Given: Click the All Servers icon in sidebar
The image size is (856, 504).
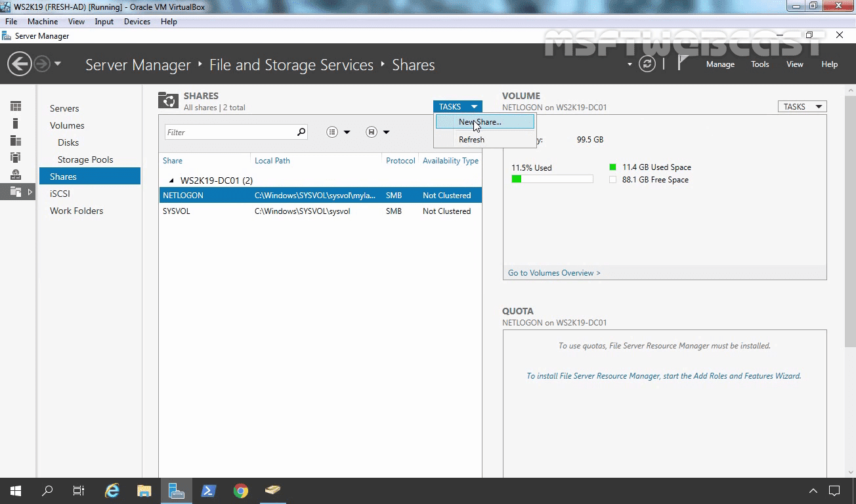Looking at the screenshot, I should [16, 140].
